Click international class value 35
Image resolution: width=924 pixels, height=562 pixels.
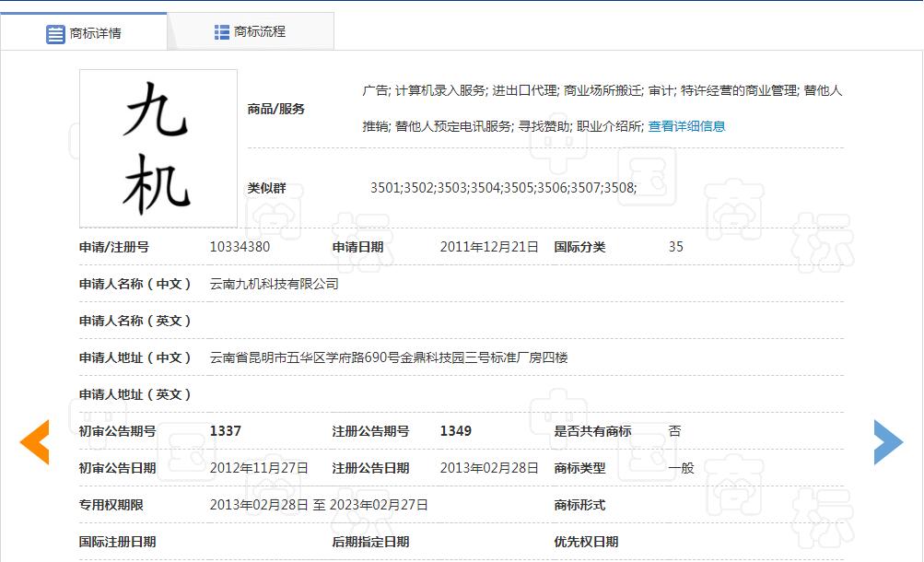676,247
